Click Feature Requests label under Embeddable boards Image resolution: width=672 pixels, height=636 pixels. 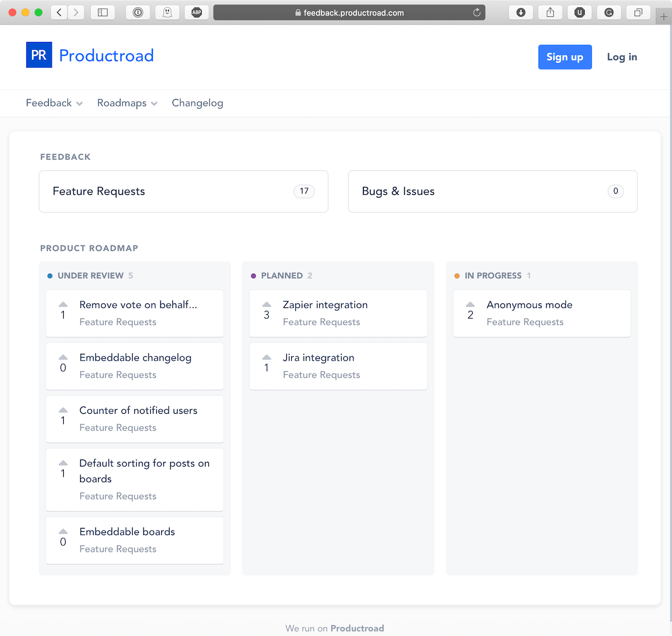point(118,549)
